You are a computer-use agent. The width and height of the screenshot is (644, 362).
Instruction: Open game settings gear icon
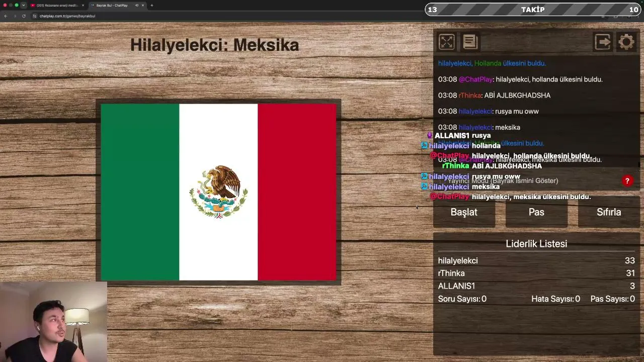coord(626,42)
